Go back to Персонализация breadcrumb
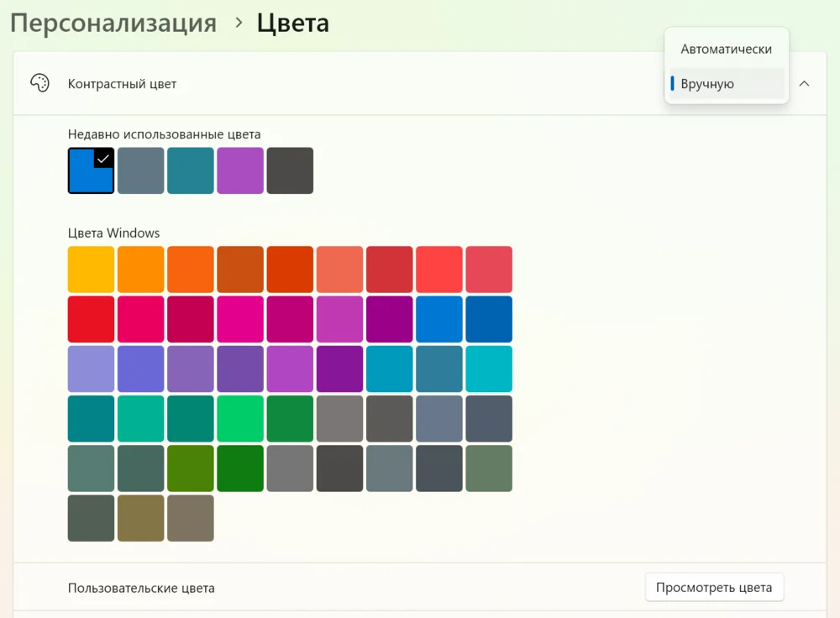This screenshot has width=840, height=618. click(x=113, y=24)
